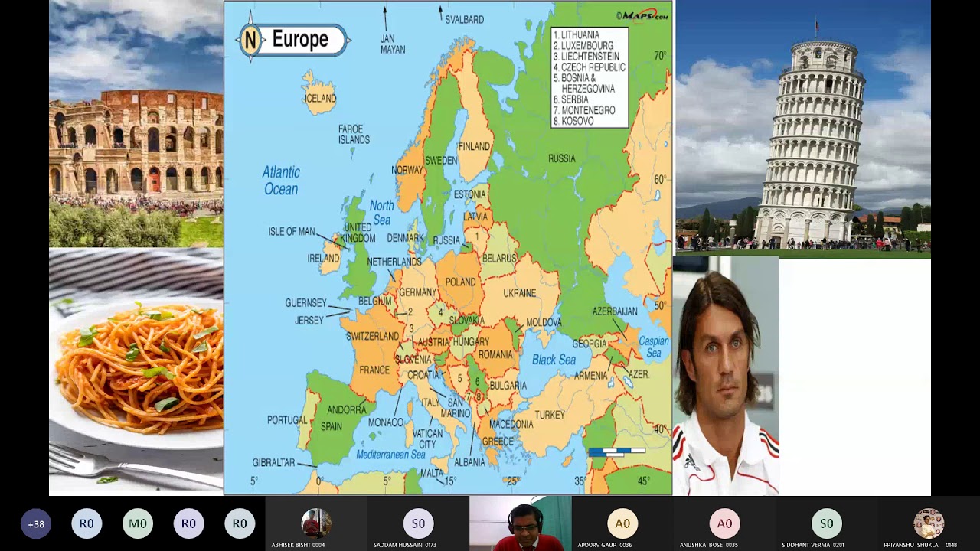980x551 pixels.
Task: Click Anushka Bose's A0 avatar
Action: (x=724, y=523)
